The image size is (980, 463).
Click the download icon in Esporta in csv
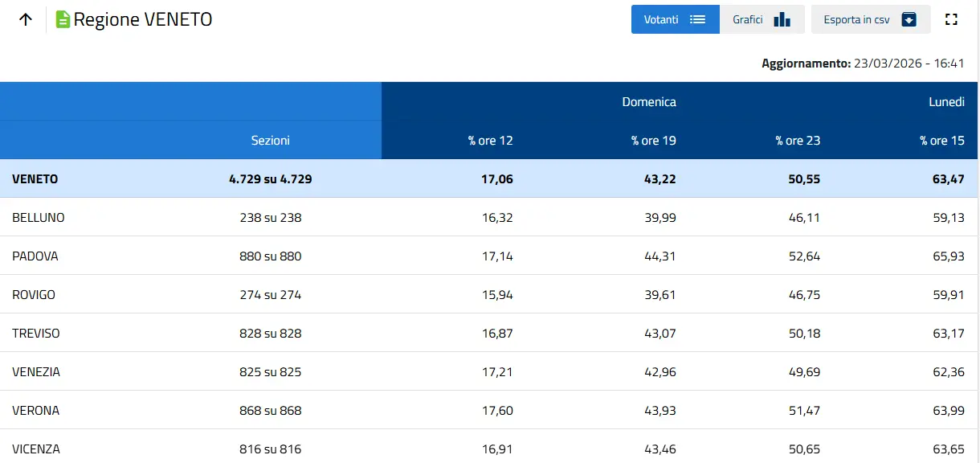(909, 20)
